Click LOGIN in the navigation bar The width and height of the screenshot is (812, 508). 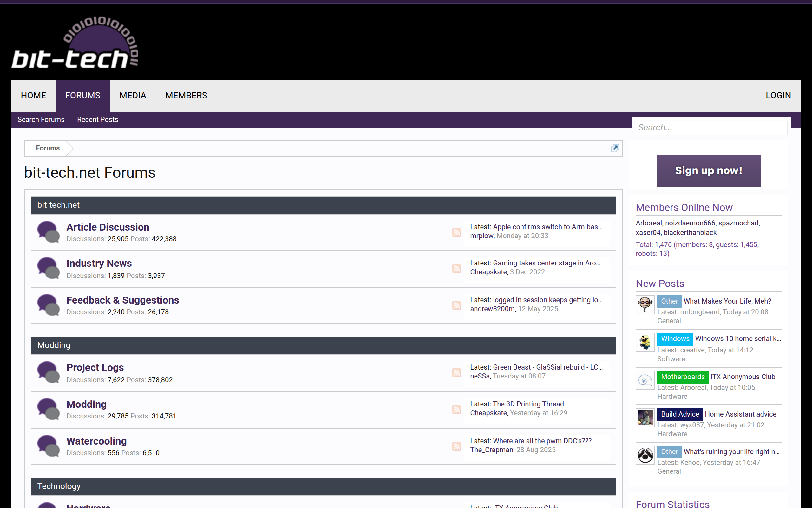(x=778, y=96)
